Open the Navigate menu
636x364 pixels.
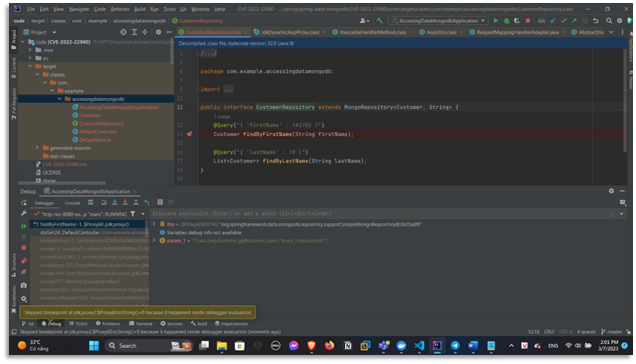(79, 9)
